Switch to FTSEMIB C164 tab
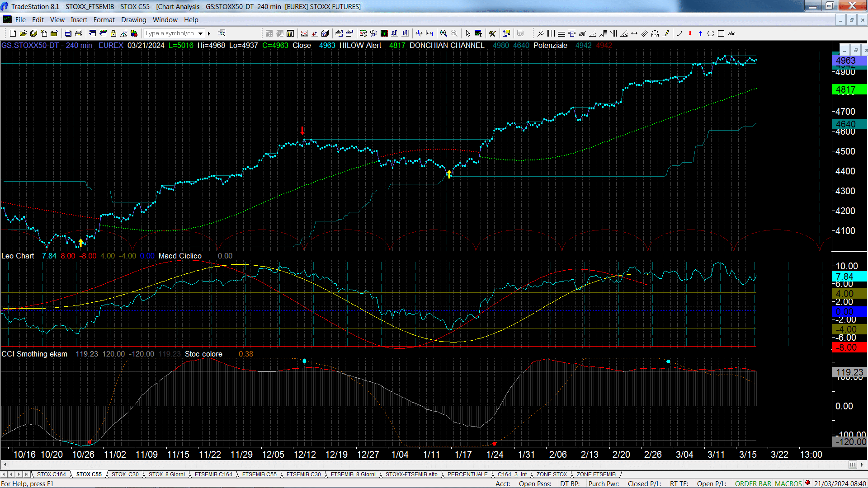Screen dimensions: 868x488 coord(213,474)
